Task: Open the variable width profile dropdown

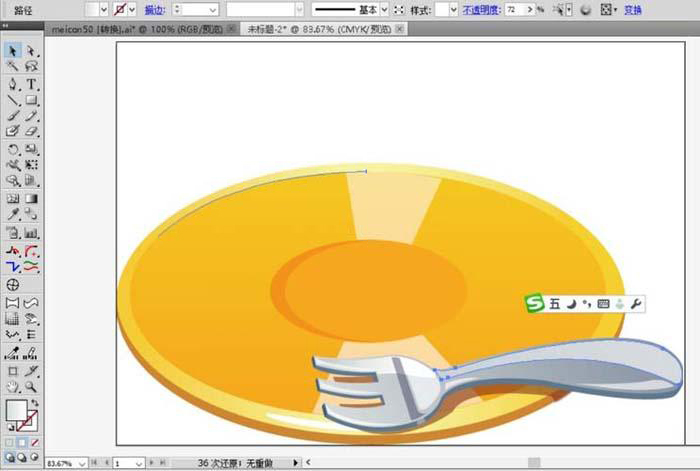Action: [299, 9]
